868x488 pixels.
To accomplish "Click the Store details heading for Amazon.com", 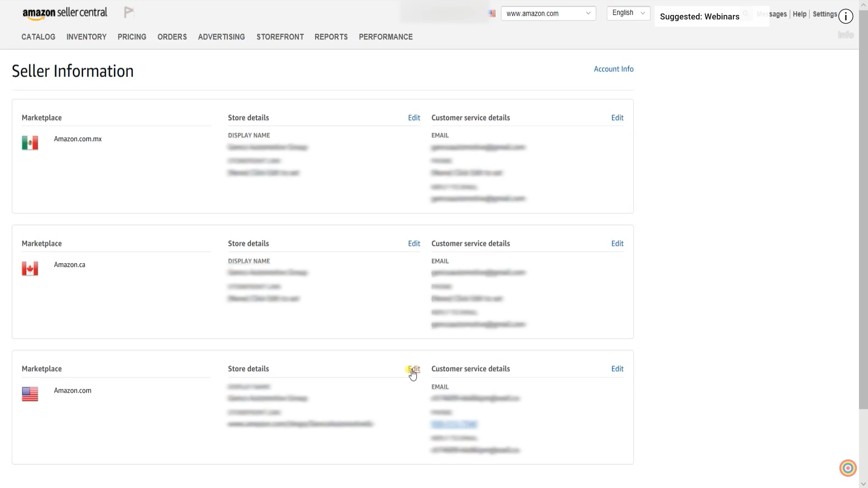I will click(x=248, y=369).
